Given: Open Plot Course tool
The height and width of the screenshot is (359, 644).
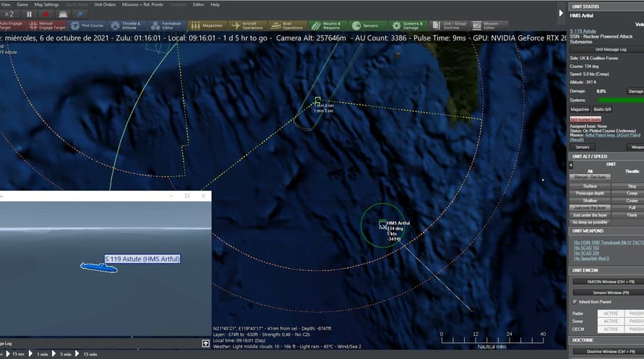Looking at the screenshot, I should coord(87,25).
